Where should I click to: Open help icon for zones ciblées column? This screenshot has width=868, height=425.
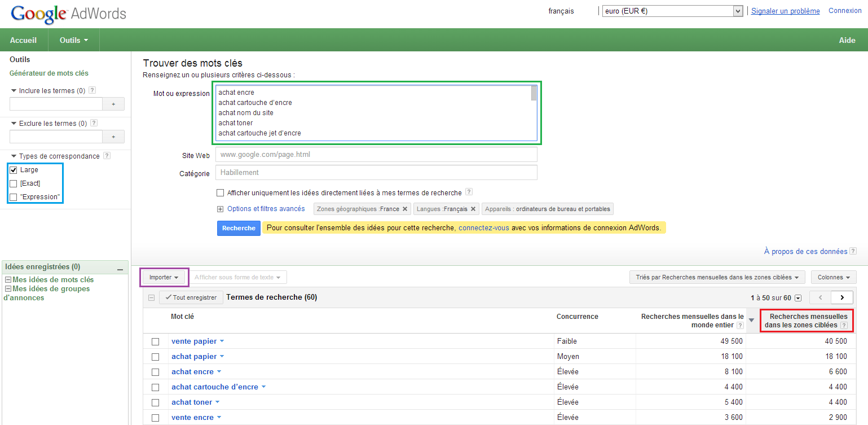[844, 326]
